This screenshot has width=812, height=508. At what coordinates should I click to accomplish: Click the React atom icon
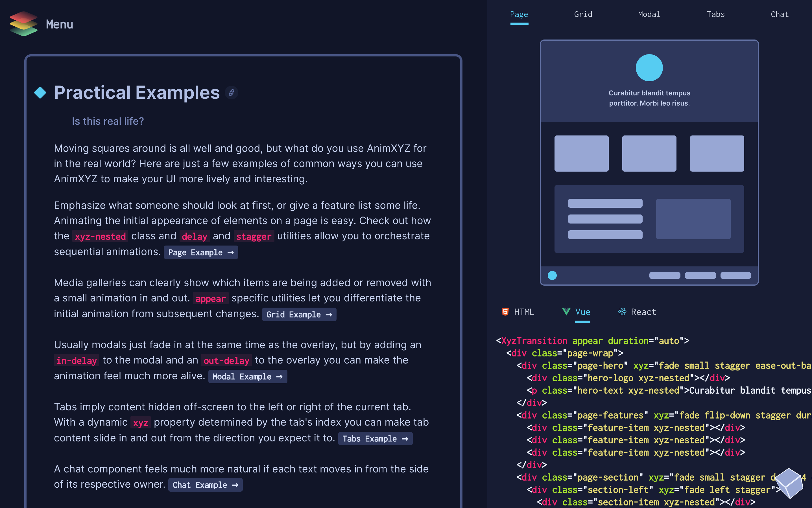click(x=622, y=312)
